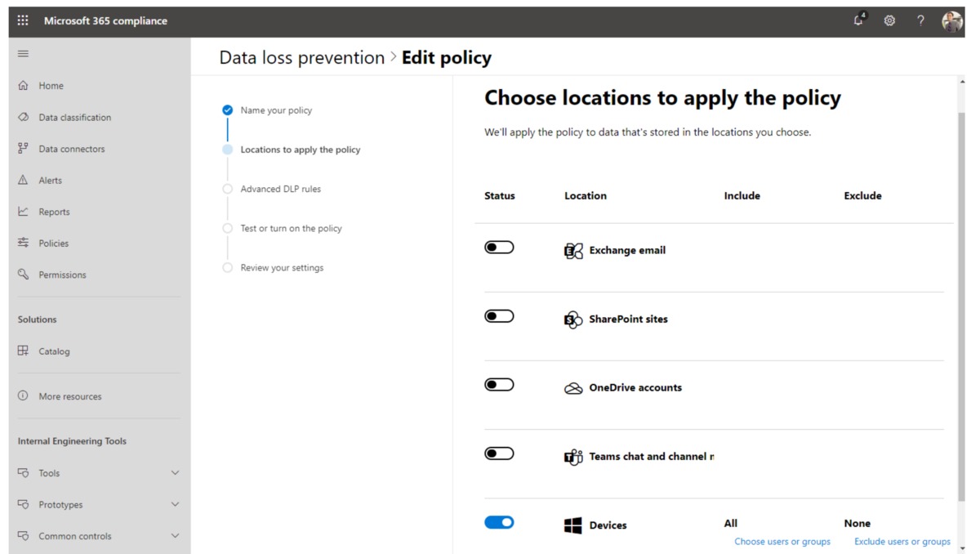The height and width of the screenshot is (554, 980).
Task: Click the Status column header
Action: (500, 196)
